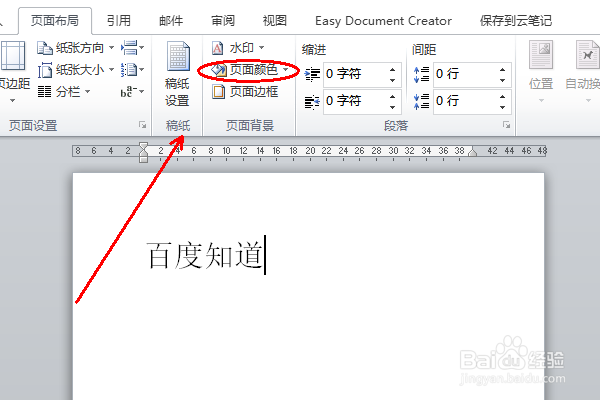
Task: Open the Page Setup (页面设置) dialog launcher
Action: coord(143,125)
